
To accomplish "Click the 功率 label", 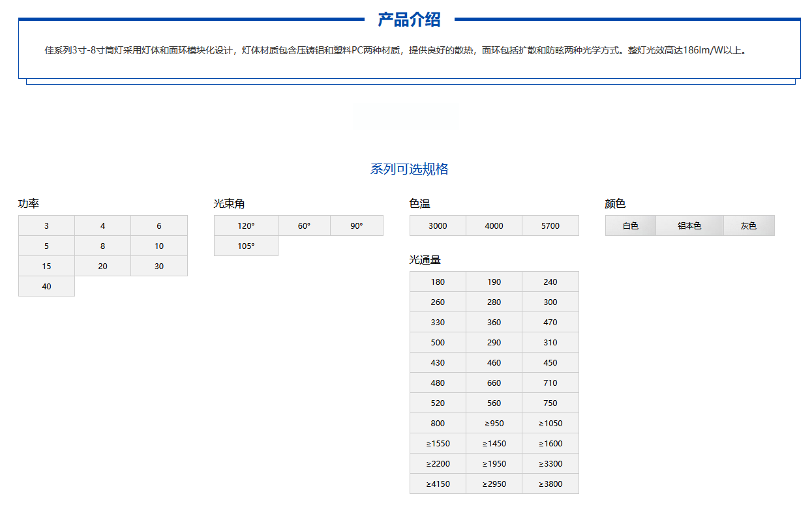I will point(29,203).
